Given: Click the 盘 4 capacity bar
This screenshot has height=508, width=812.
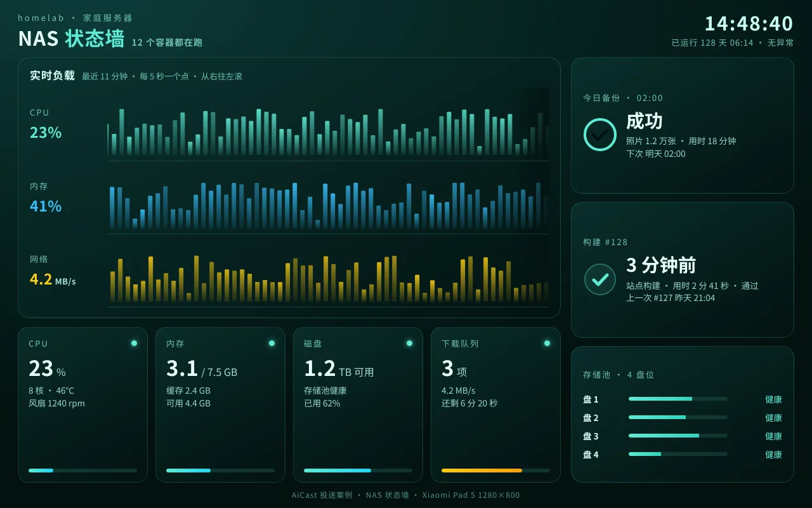Looking at the screenshot, I should click(678, 454).
